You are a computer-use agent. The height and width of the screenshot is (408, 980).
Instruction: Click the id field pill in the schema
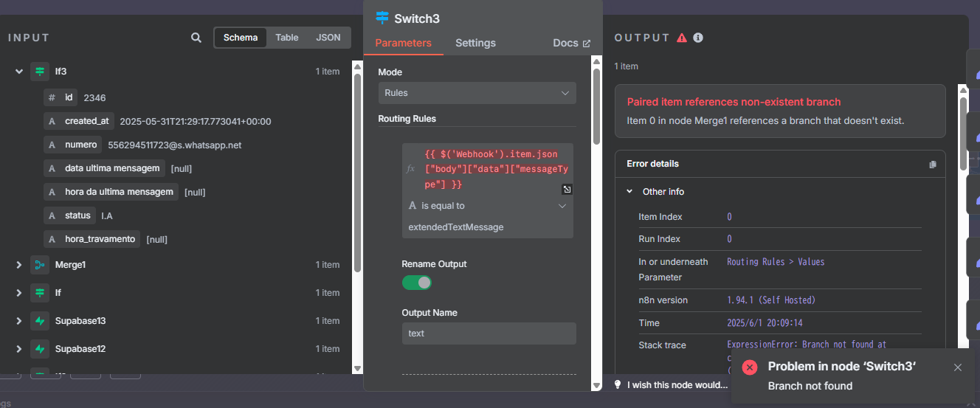(61, 97)
